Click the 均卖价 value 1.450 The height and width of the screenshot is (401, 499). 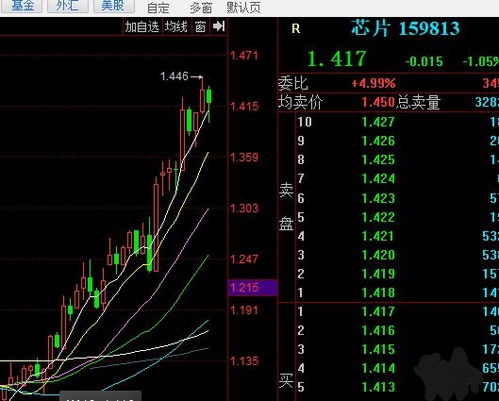pos(378,102)
